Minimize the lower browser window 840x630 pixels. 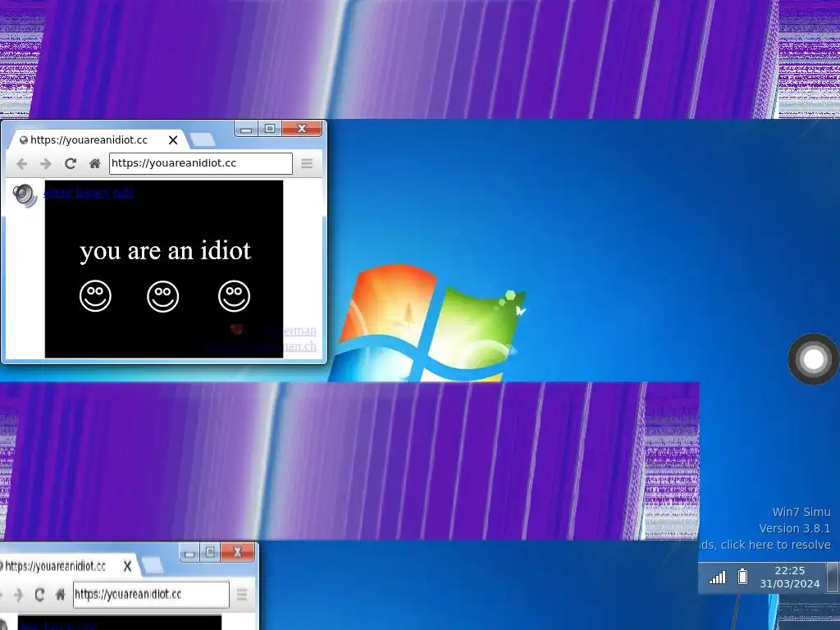(189, 553)
